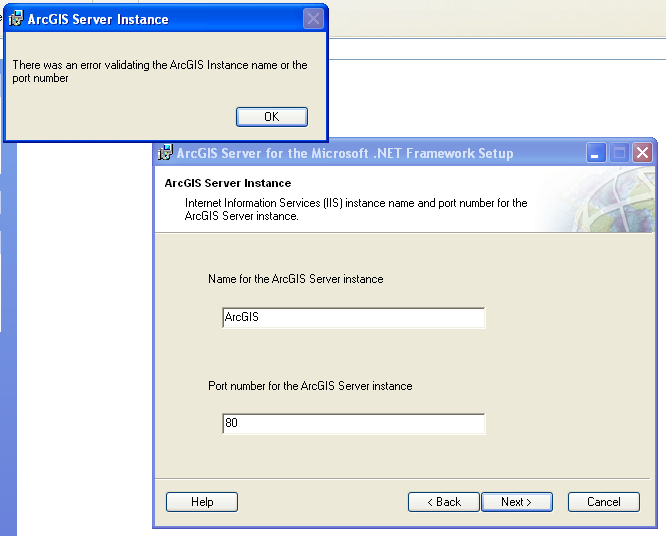Viewport: 666px width, 536px height.
Task: Close the ArcGIS Server Setup window
Action: pos(643,152)
